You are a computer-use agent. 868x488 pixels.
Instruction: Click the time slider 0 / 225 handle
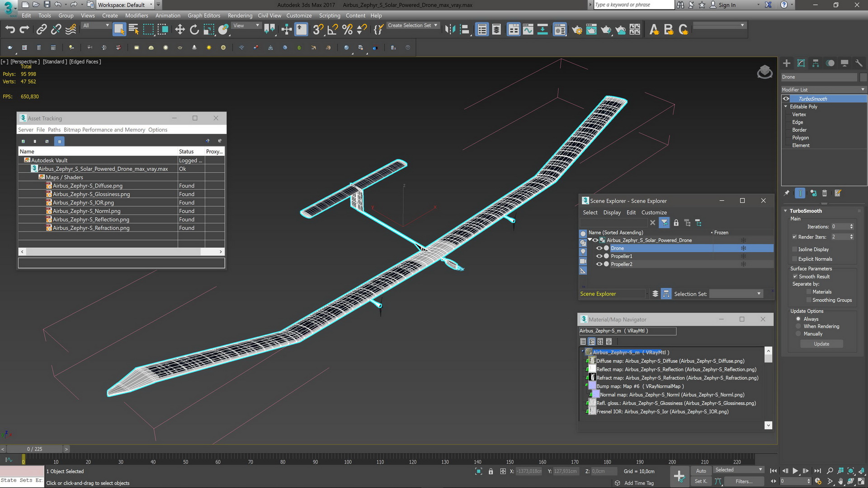click(34, 449)
